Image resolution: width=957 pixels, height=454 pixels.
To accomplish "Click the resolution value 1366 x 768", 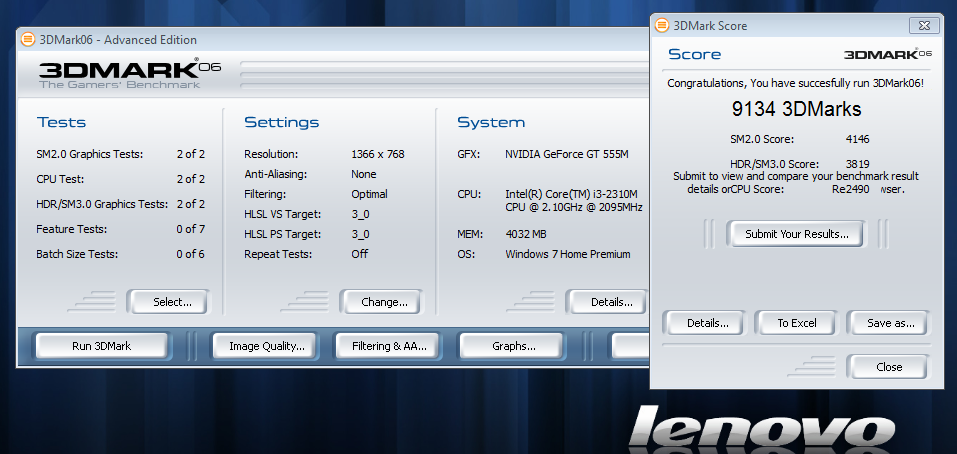I will [x=378, y=154].
